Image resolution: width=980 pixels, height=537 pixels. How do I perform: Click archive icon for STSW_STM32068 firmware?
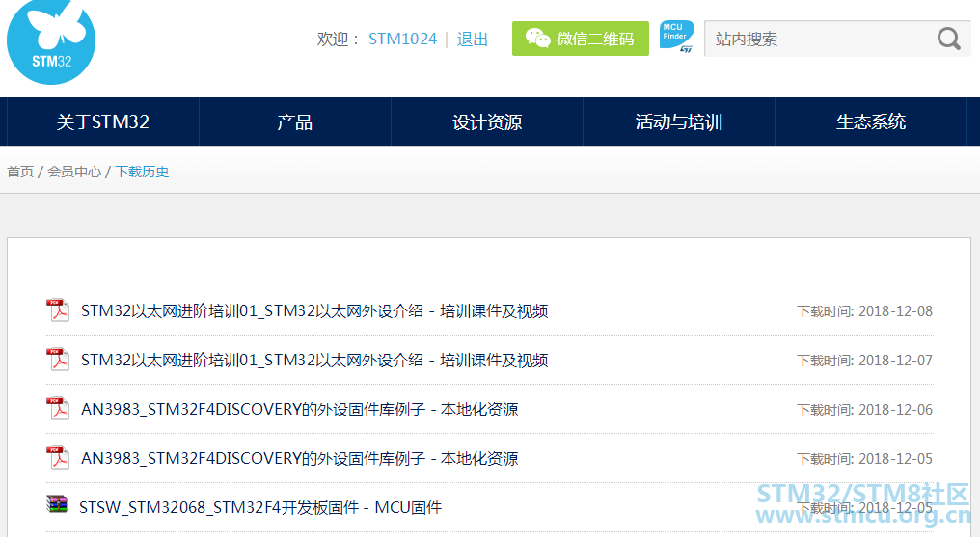57,504
